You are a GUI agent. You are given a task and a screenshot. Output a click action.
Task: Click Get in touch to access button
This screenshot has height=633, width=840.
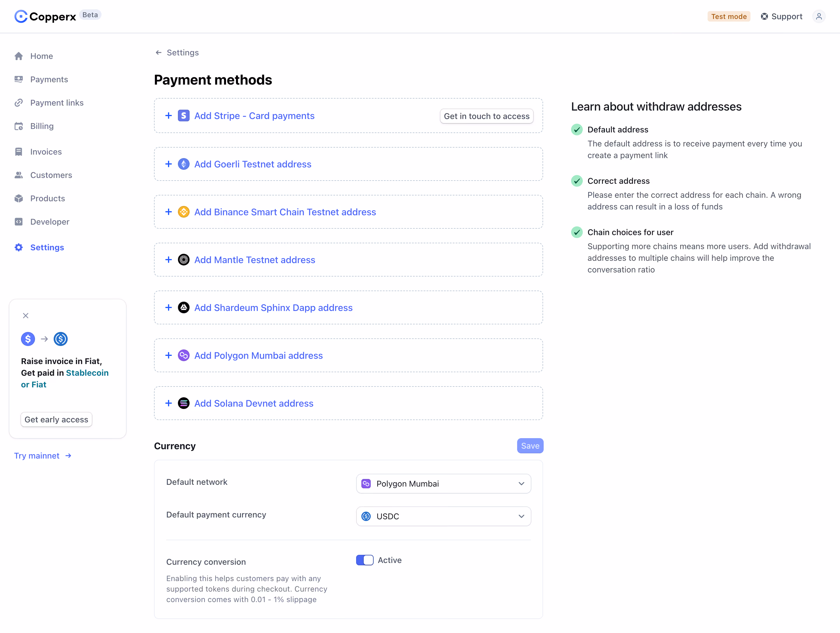(487, 116)
